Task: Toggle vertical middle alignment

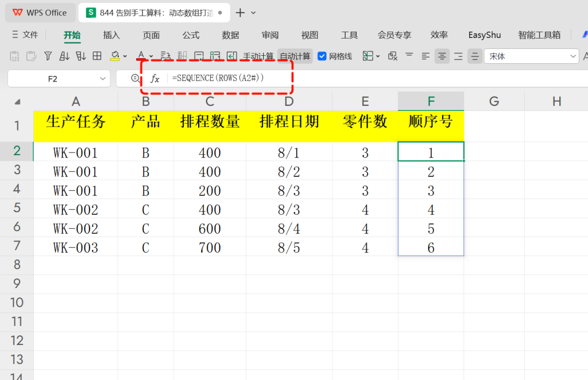Action: [475, 56]
